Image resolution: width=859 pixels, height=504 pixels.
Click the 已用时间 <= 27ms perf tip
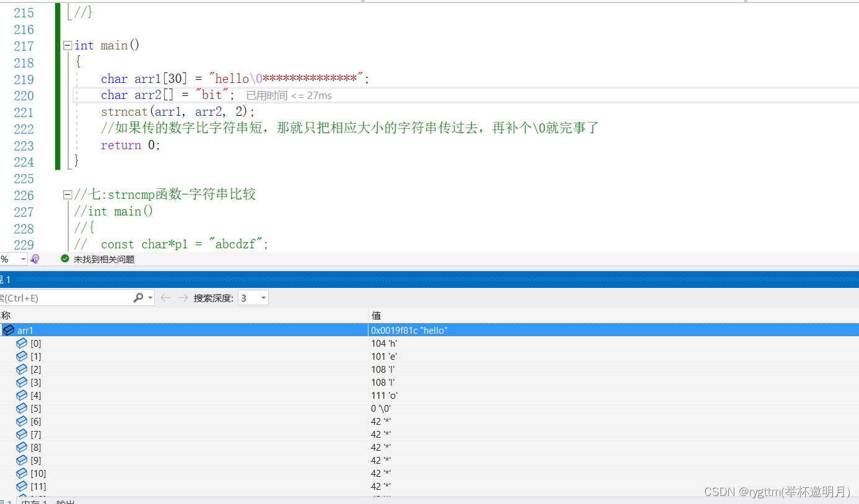(289, 95)
